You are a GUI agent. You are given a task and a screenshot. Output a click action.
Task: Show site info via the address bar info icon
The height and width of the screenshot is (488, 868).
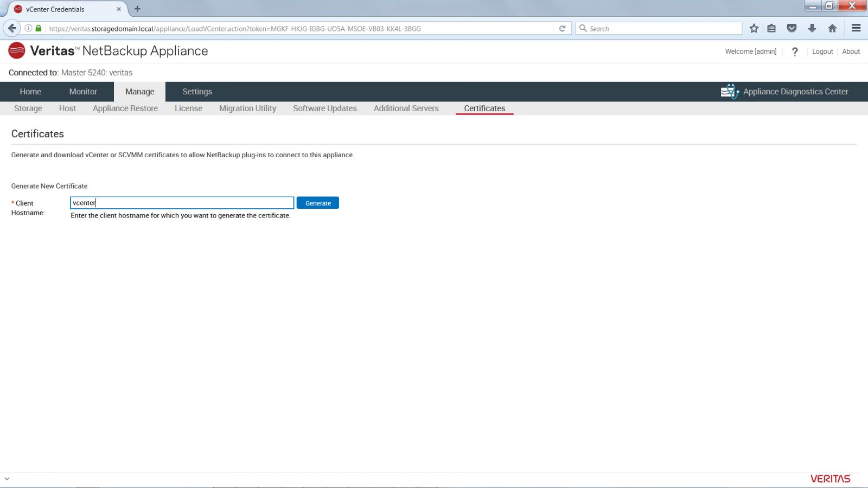click(28, 28)
